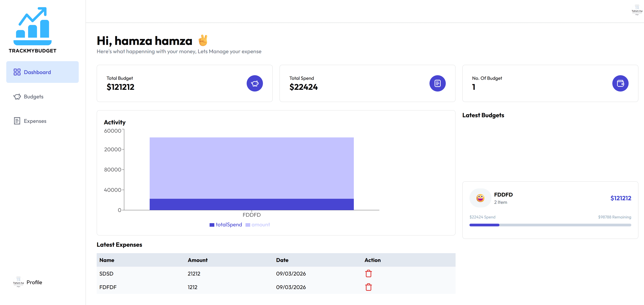Click the FDDFD budget spend progress bar
Screen dimensions: 644x305
(x=550, y=225)
